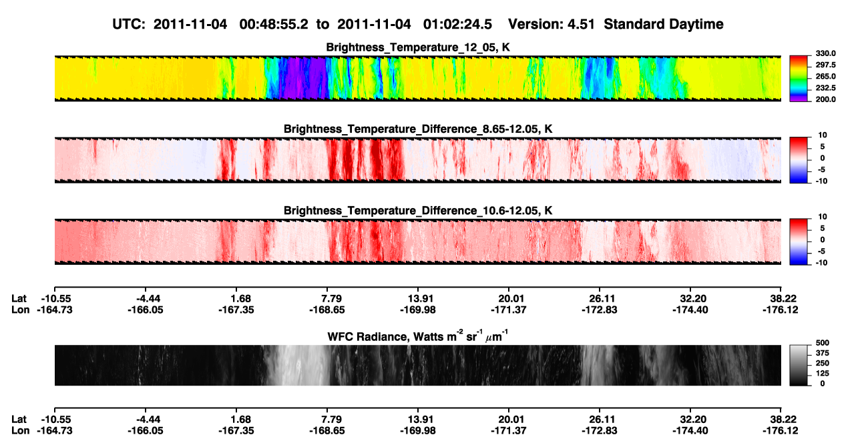Click the 250 radiance scale label
868x445 pixels.
[822, 364]
